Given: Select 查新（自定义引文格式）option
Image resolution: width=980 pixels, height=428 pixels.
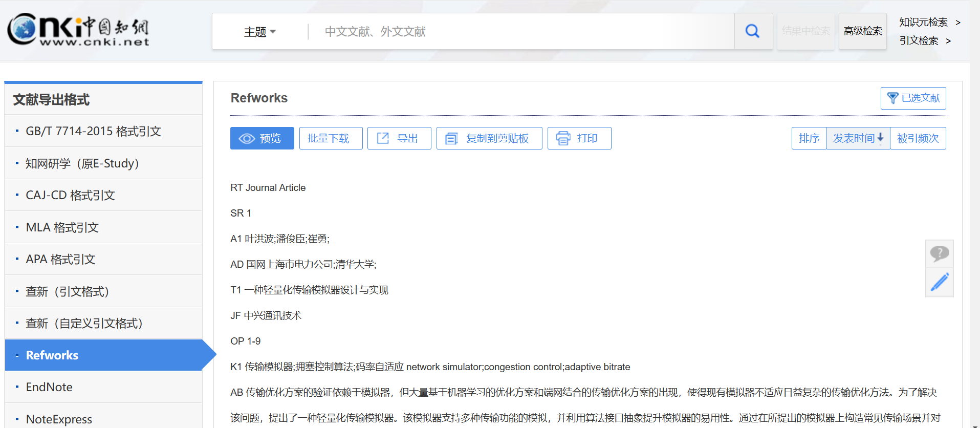Looking at the screenshot, I should [103, 323].
